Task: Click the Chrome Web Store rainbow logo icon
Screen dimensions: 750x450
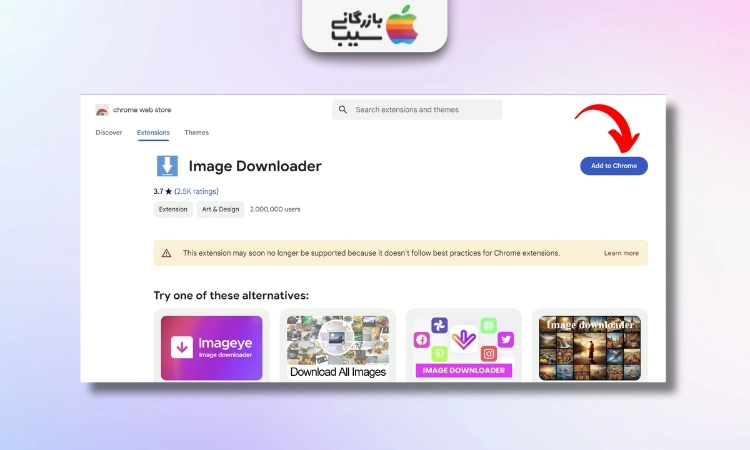Action: click(x=102, y=110)
